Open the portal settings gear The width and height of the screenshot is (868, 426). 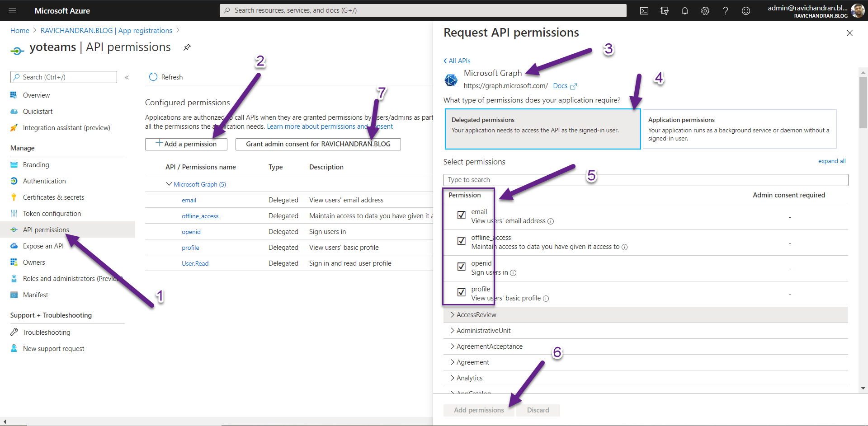(705, 10)
